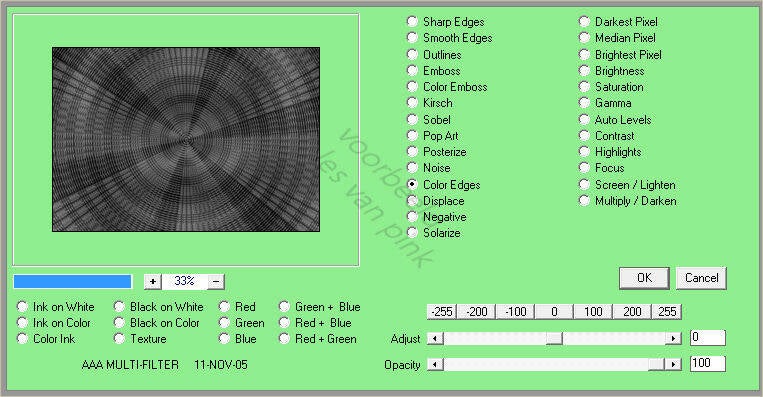Set adjust preset to 100
This screenshot has width=763, height=397.
(593, 311)
